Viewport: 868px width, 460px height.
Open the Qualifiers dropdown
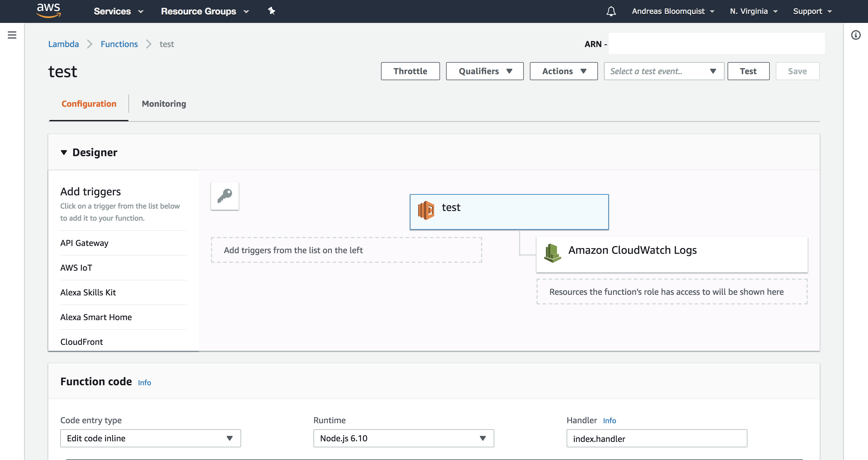point(484,71)
